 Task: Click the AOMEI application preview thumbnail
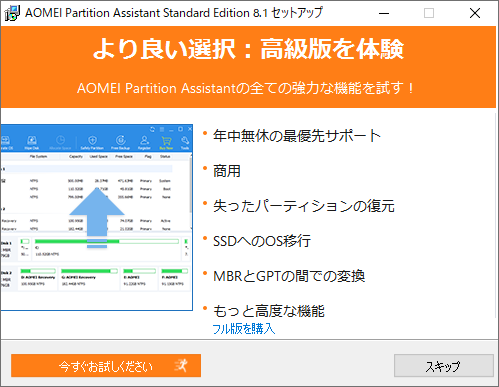click(x=97, y=217)
